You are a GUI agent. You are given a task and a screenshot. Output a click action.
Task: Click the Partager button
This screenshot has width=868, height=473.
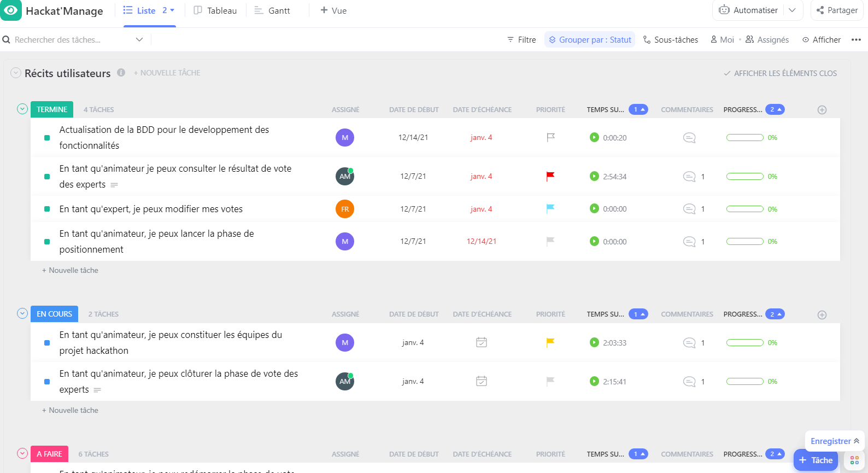point(837,10)
